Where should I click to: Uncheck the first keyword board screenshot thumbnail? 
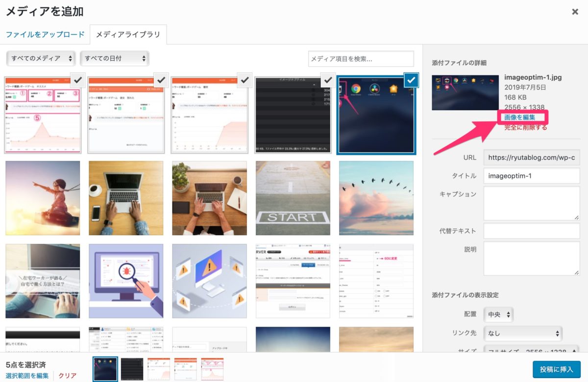pos(78,79)
